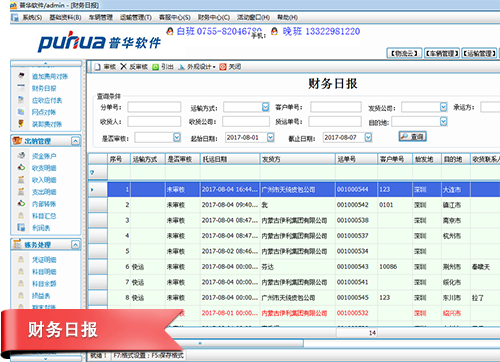Click the 货运单号 input field

[335, 121]
